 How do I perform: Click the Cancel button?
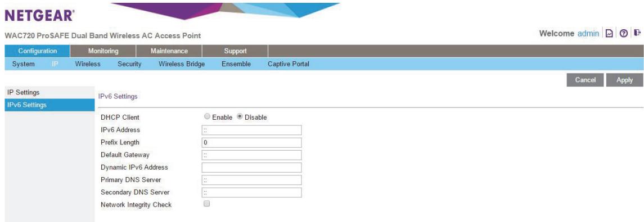(586, 80)
